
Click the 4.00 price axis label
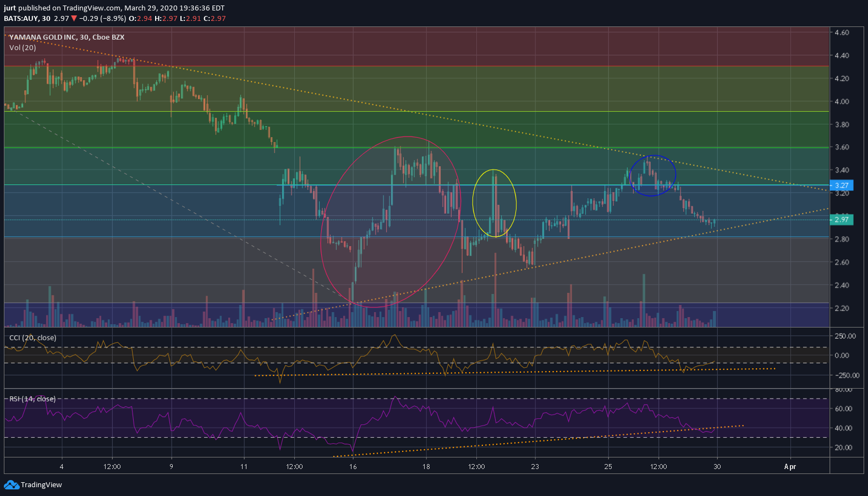842,102
